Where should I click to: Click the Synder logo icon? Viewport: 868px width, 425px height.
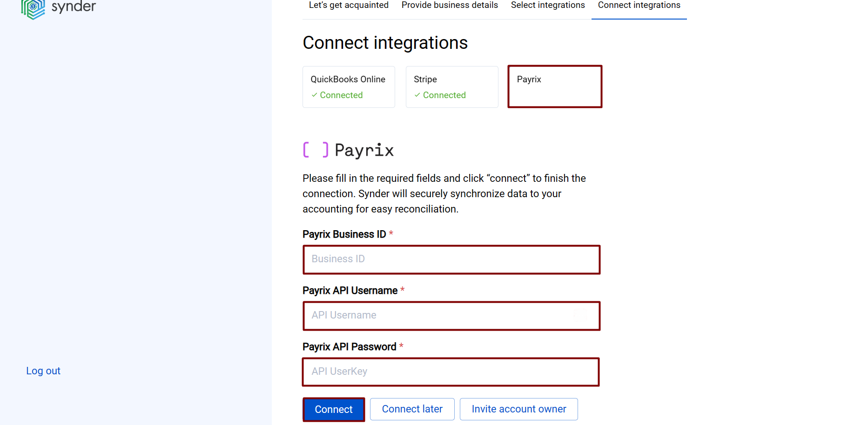click(33, 9)
